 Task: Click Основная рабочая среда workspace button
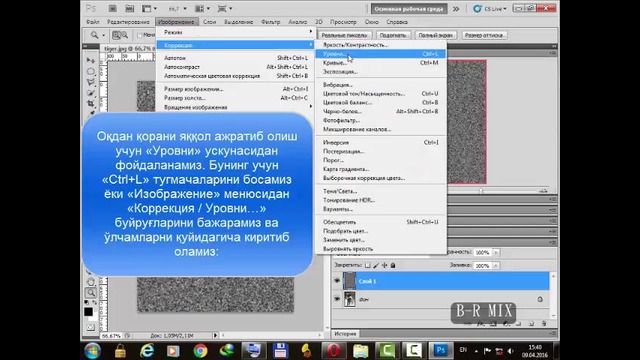(x=409, y=9)
